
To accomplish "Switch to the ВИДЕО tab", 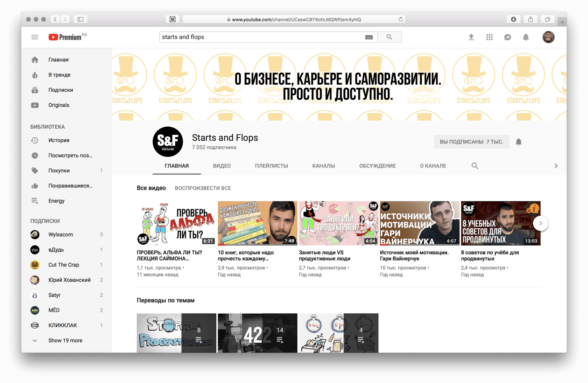I will tap(222, 166).
